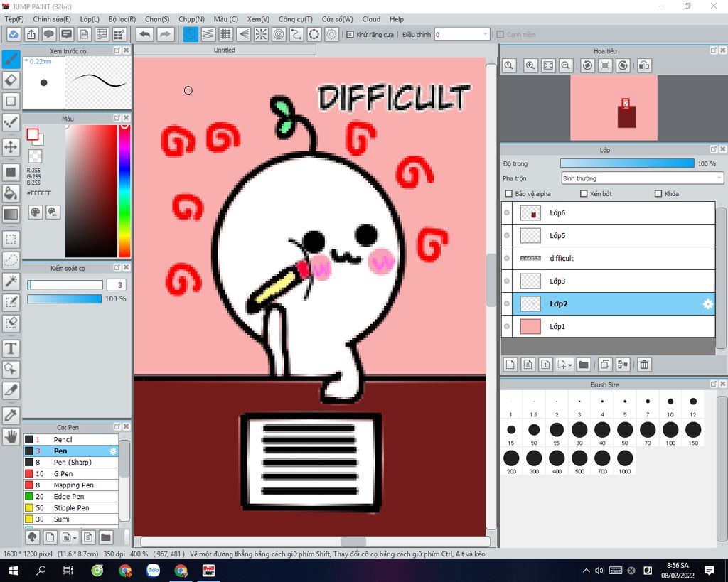Select the Hand tool
The height and width of the screenshot is (582, 728).
coord(11,436)
